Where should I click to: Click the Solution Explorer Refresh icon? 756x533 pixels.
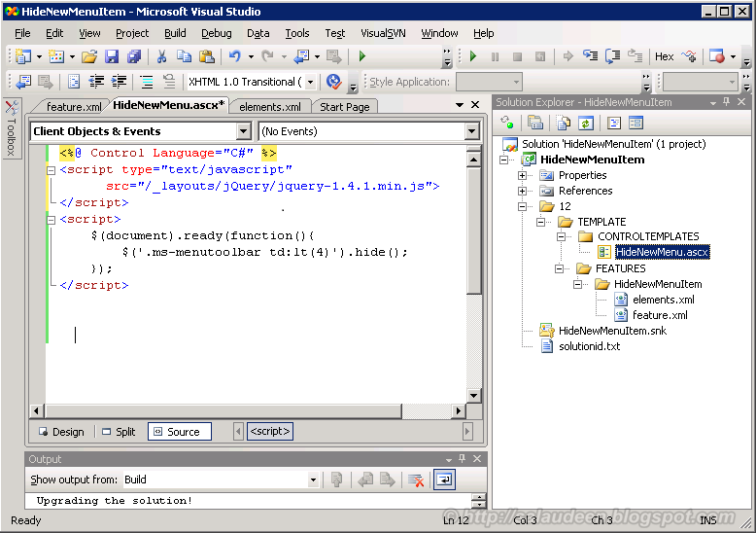pyautogui.click(x=585, y=123)
